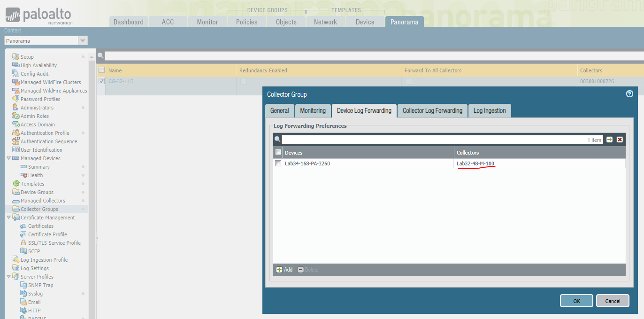The width and height of the screenshot is (644, 319).
Task: Open Collector Log Forwarding tab
Action: pyautogui.click(x=433, y=111)
